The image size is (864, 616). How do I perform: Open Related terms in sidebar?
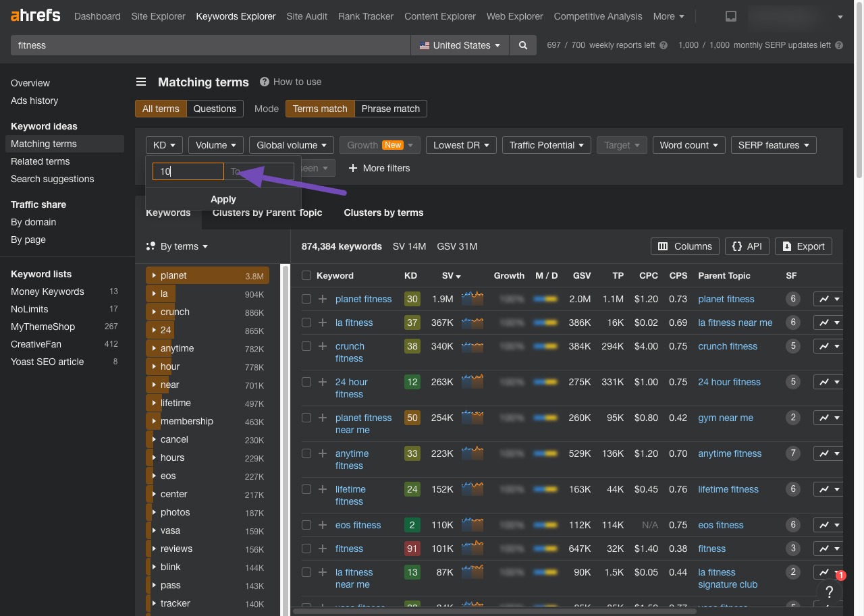(x=40, y=161)
